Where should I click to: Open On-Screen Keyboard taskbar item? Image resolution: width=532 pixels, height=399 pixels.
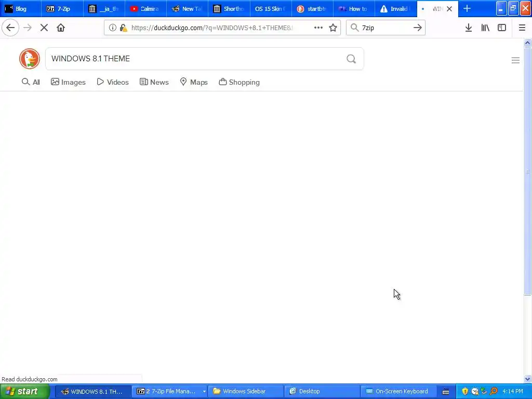click(x=398, y=392)
